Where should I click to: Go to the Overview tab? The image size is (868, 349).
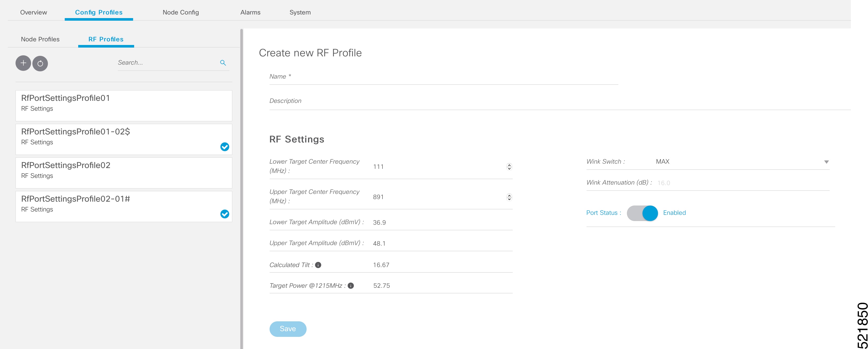tap(33, 12)
